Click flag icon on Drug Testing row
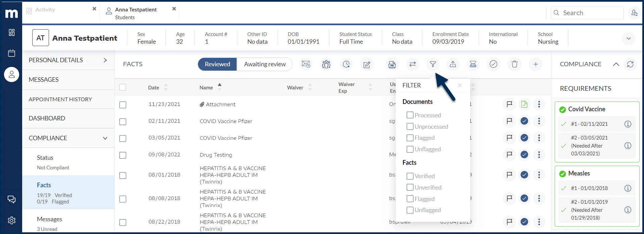This screenshot has height=234, width=644. coord(509,155)
